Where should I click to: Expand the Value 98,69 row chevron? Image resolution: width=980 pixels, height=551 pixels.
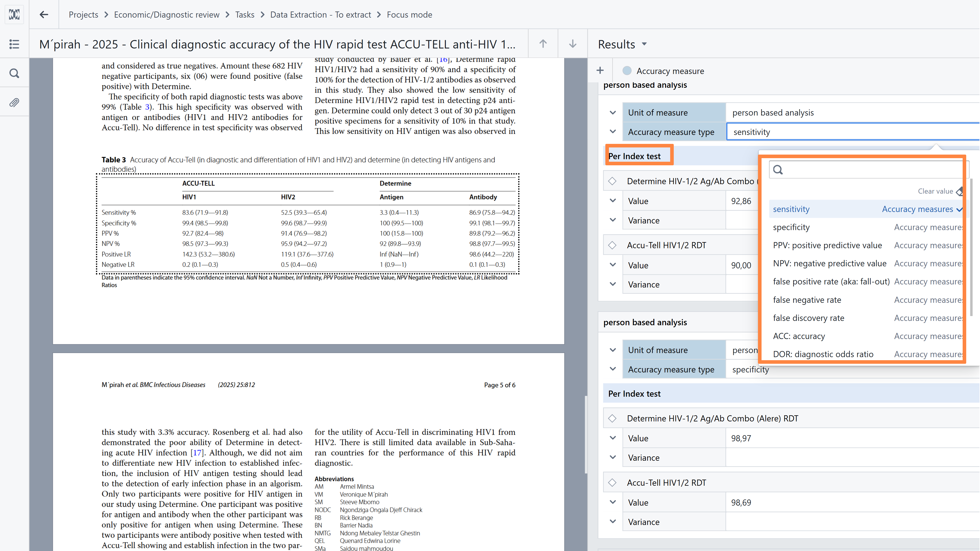click(x=612, y=502)
